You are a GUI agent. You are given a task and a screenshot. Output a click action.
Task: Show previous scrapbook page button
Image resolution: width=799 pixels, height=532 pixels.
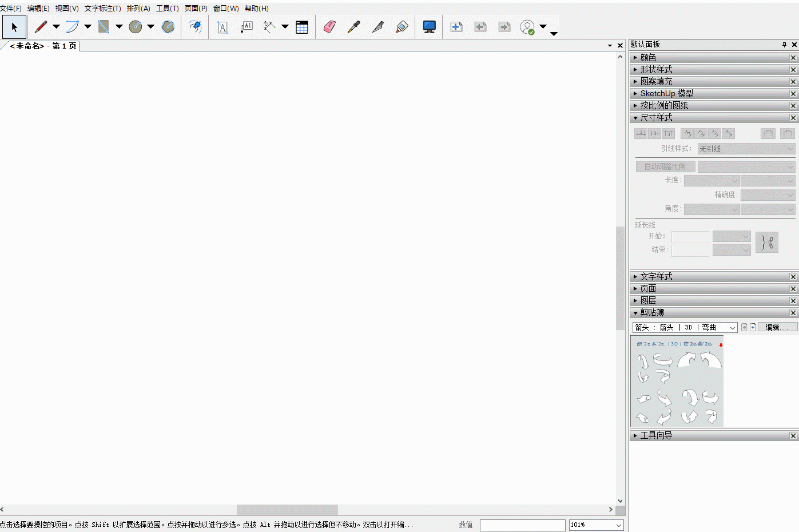tap(744, 327)
